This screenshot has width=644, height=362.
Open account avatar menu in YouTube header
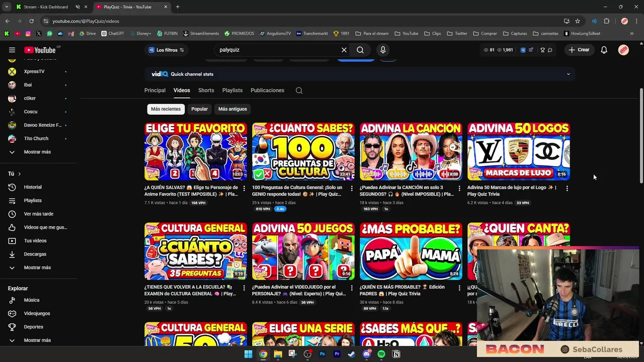tap(623, 50)
